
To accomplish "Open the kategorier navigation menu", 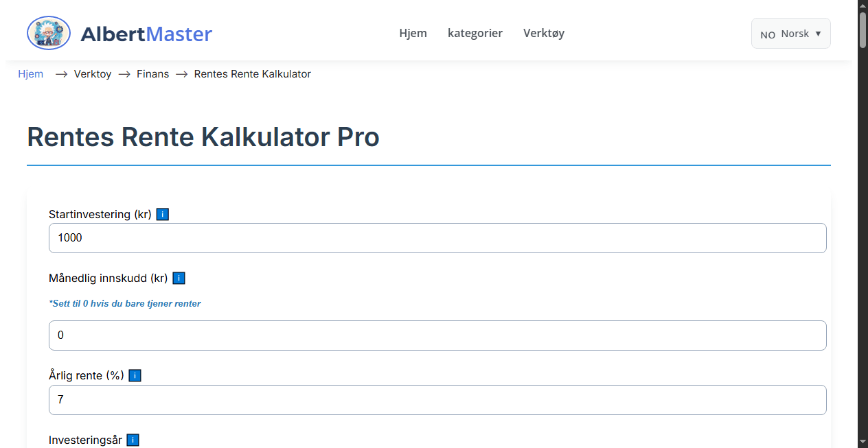I will tap(475, 33).
